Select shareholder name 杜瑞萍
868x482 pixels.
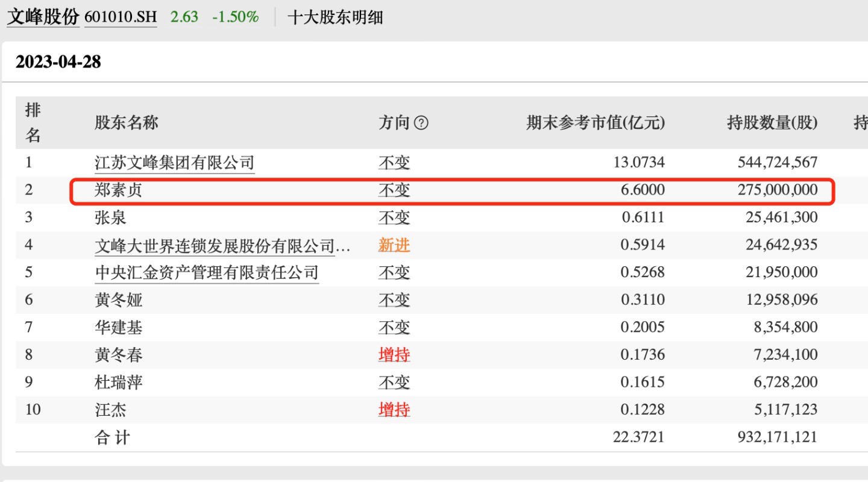click(119, 383)
